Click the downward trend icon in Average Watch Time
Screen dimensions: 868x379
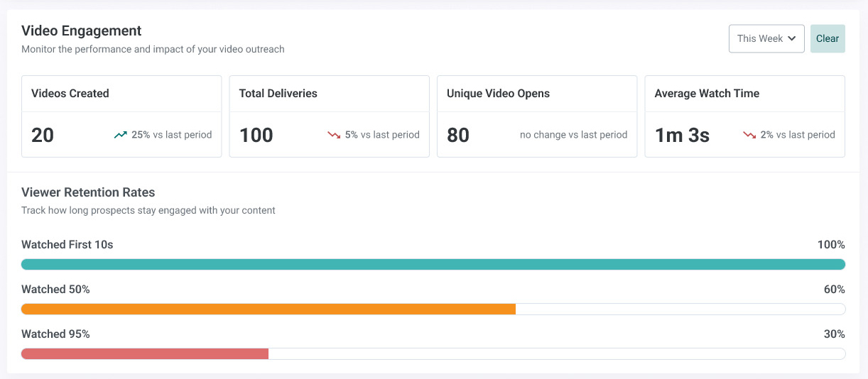(749, 135)
